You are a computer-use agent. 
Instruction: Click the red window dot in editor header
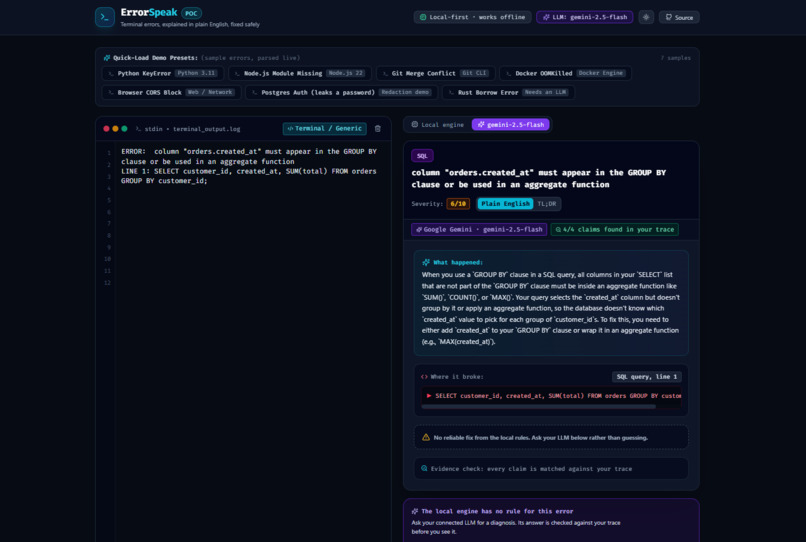tap(106, 129)
